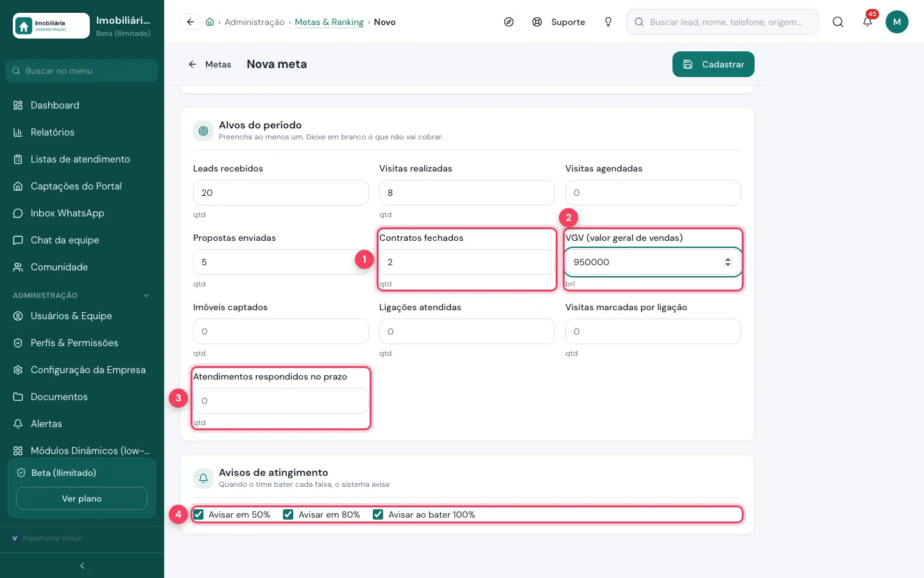This screenshot has width=924, height=578.
Task: Click the Visitas realizadas input
Action: [467, 193]
